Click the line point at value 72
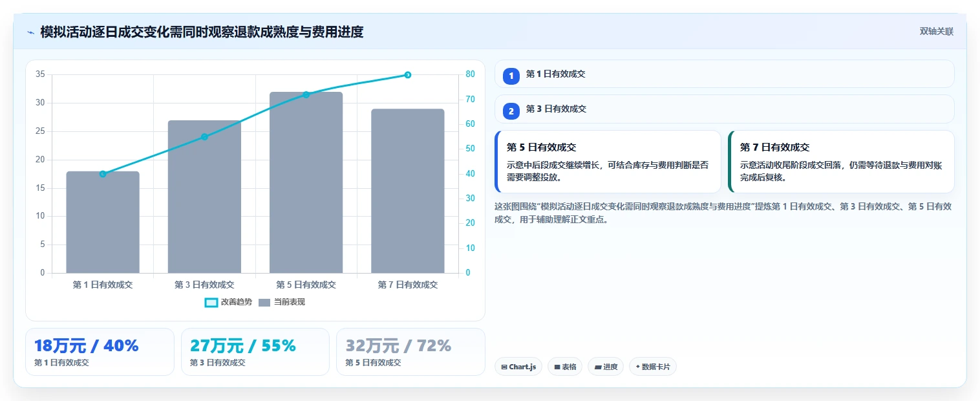980x401 pixels. pos(306,94)
